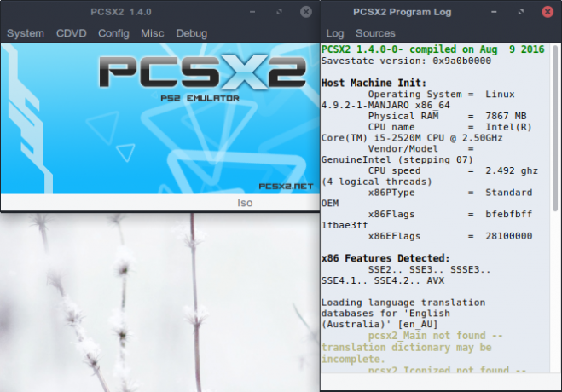Click the green compiled-on header line in log
This screenshot has height=392, width=562.
(x=432, y=49)
